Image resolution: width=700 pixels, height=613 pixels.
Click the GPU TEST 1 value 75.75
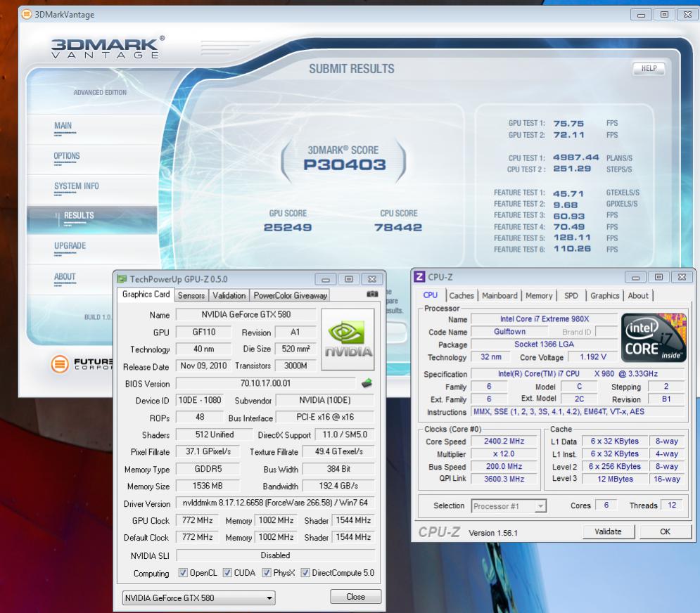(x=568, y=124)
